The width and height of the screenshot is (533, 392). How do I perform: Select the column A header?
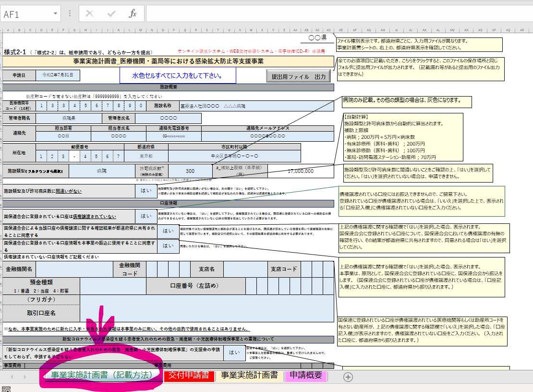click(x=8, y=30)
